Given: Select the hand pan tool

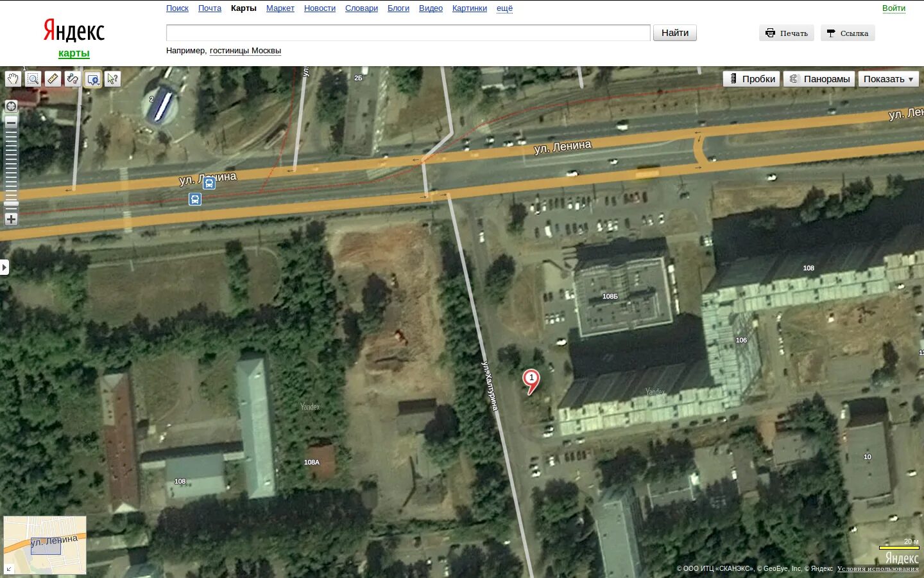Looking at the screenshot, I should (x=13, y=79).
